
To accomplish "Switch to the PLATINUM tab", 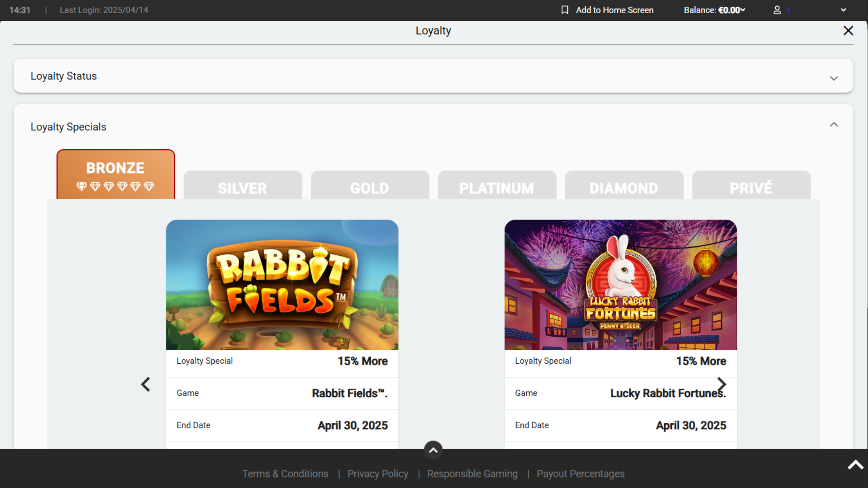I will click(x=497, y=185).
